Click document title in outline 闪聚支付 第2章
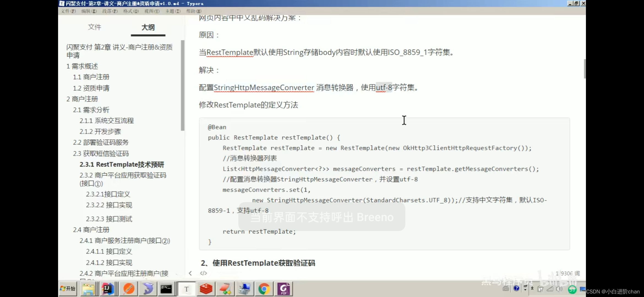Viewport: 644px width, 297px height. tap(119, 51)
